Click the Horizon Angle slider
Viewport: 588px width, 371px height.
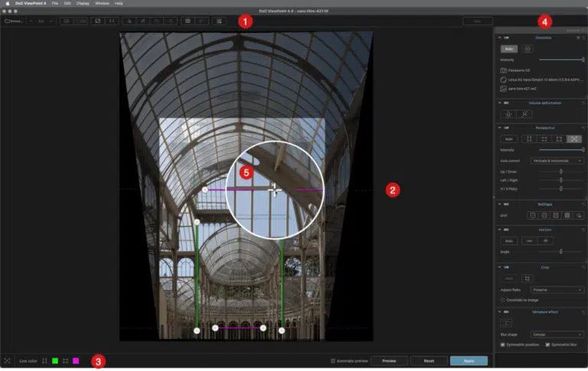click(561, 252)
